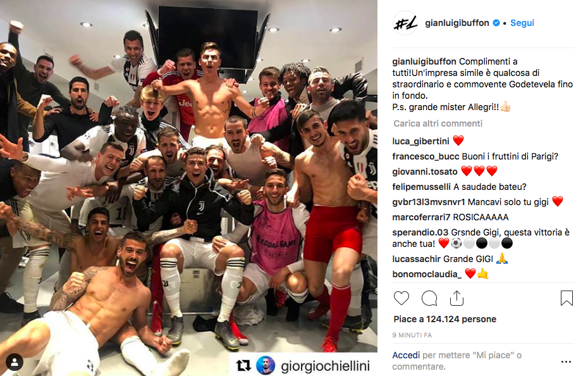The width and height of the screenshot is (588, 376).
Task: Click the verified badge next to gianluigibuffon
Action: [496, 23]
